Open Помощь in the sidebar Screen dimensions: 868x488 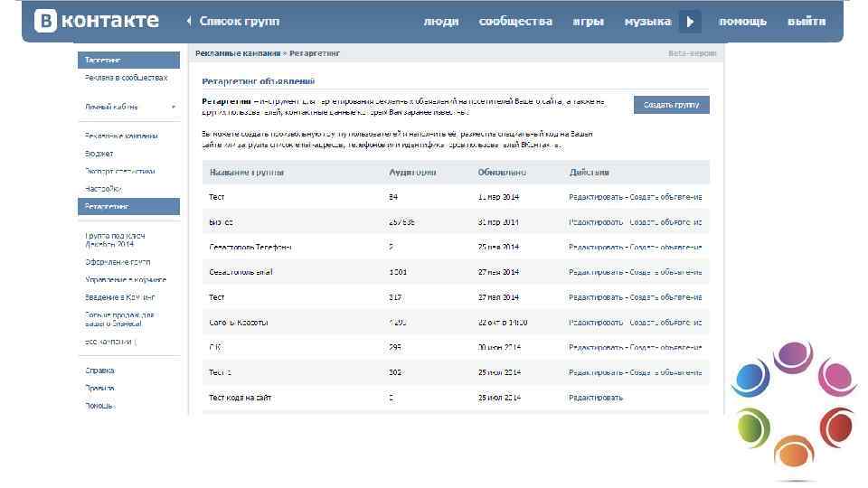click(99, 406)
